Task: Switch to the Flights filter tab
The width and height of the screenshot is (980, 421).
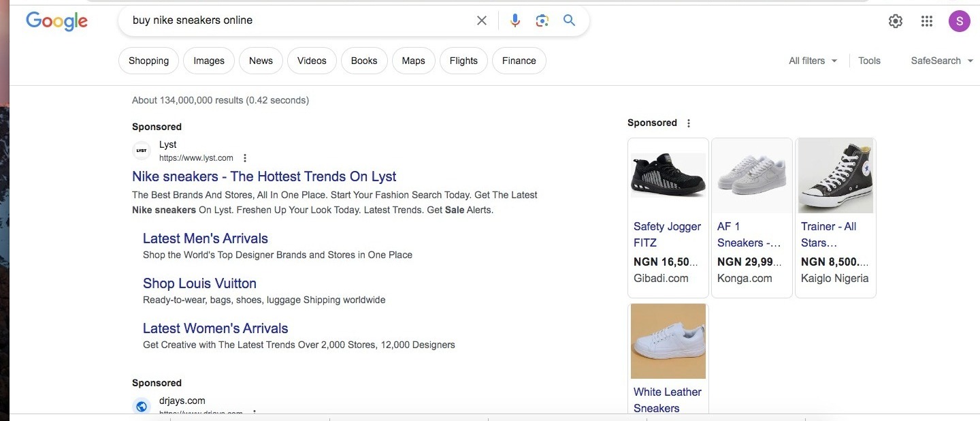Action: coord(463,61)
